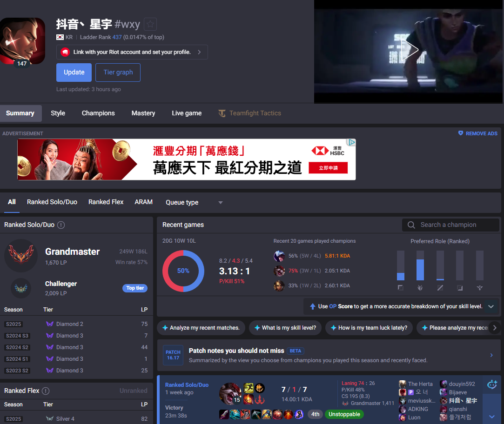Click the Grandmaster tier emblem
Image resolution: width=504 pixels, height=424 pixels.
(21, 255)
